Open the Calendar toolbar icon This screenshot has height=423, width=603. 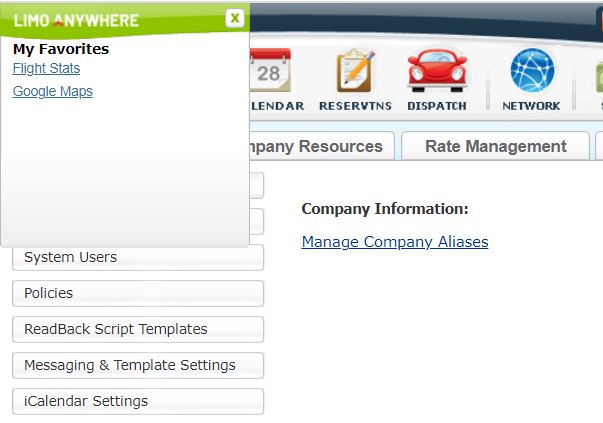(x=269, y=73)
